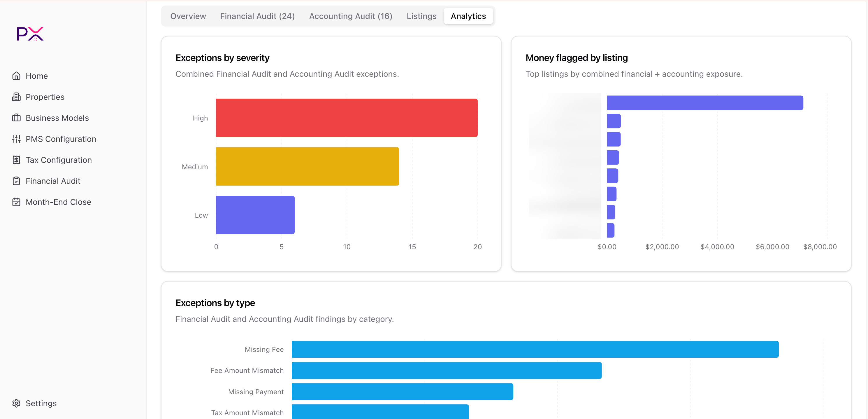Screen dimensions: 868x419
Task: Open the Properties page
Action: (45, 97)
